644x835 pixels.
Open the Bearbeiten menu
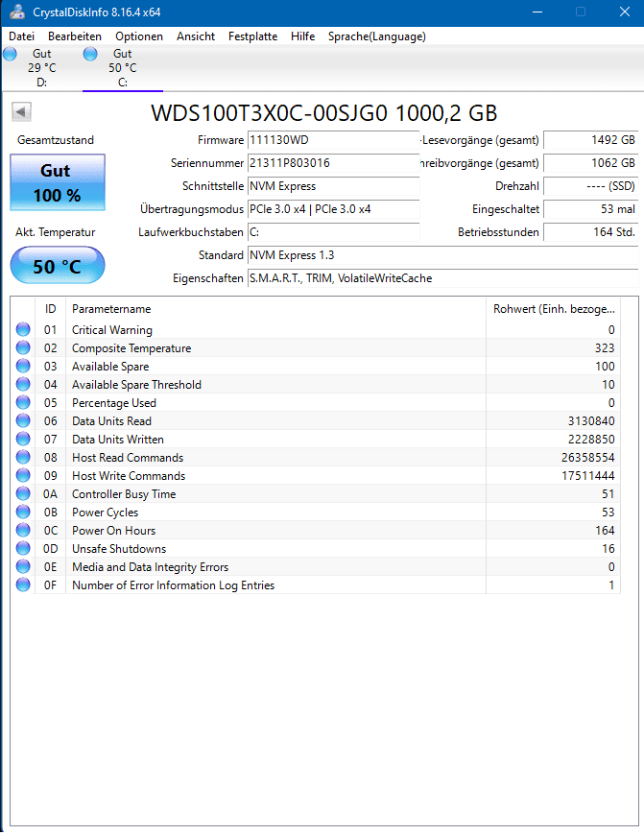tap(75, 36)
